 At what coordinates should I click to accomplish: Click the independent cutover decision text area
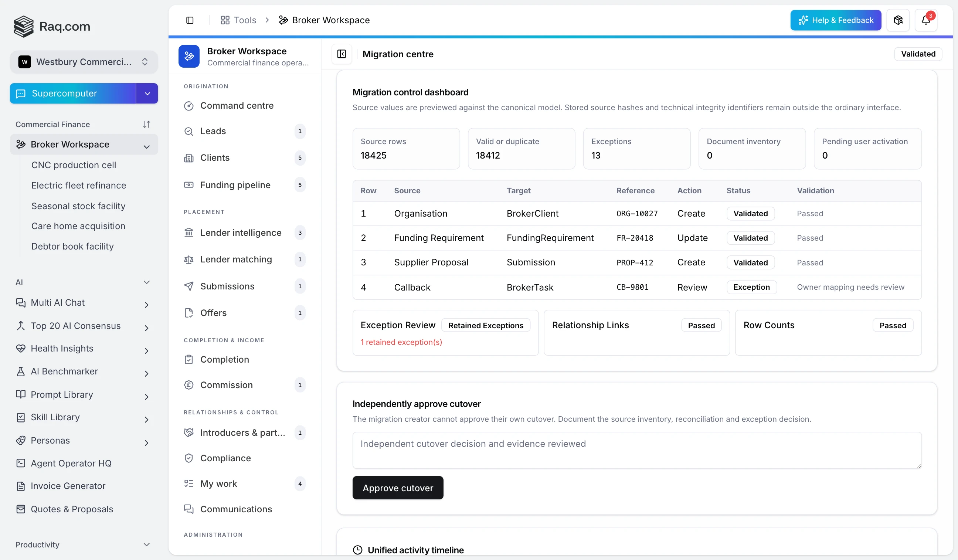coord(637,450)
